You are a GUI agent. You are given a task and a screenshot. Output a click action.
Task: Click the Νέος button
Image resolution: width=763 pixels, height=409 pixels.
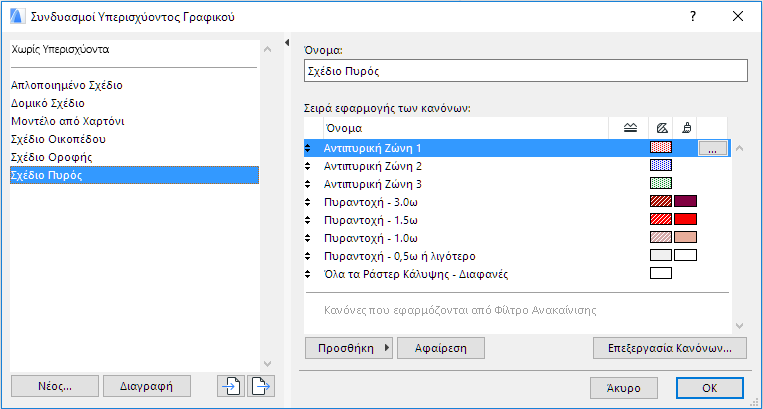55,386
